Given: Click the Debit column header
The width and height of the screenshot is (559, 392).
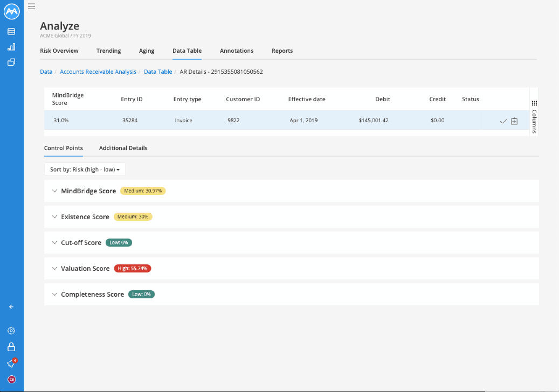Looking at the screenshot, I should click(383, 99).
